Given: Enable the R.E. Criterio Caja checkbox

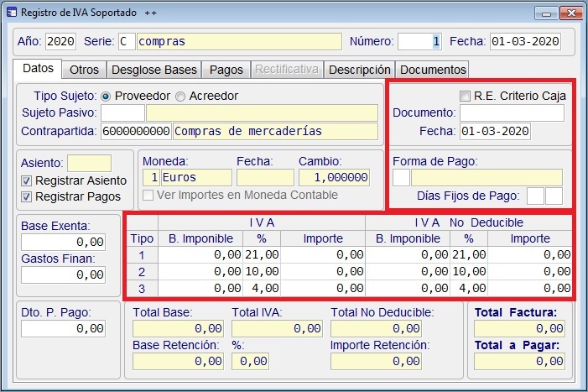Looking at the screenshot, I should pos(466,96).
